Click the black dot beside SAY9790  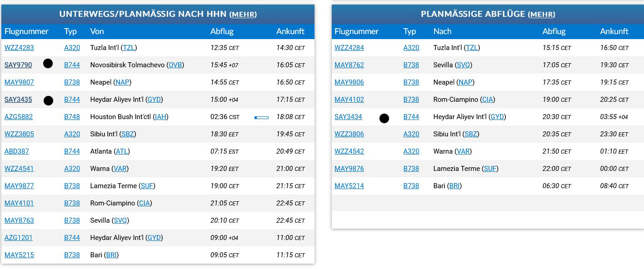pyautogui.click(x=48, y=64)
